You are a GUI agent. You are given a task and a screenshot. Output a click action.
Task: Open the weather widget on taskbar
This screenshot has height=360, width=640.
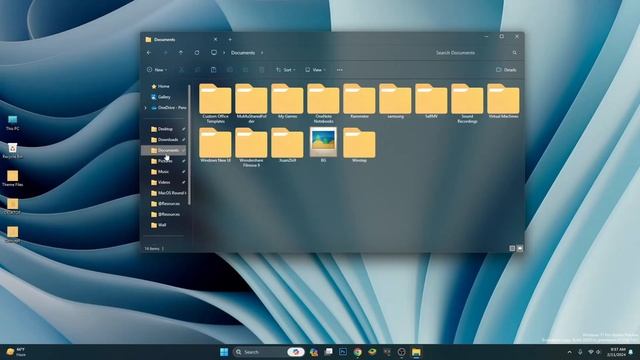[x=16, y=352]
